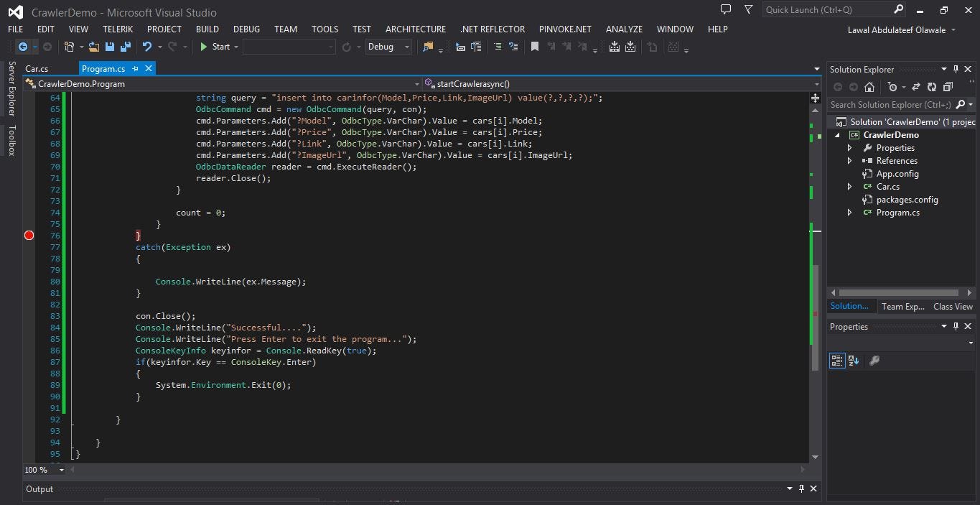Close the Program.cs tab
The image size is (980, 505).
click(149, 68)
